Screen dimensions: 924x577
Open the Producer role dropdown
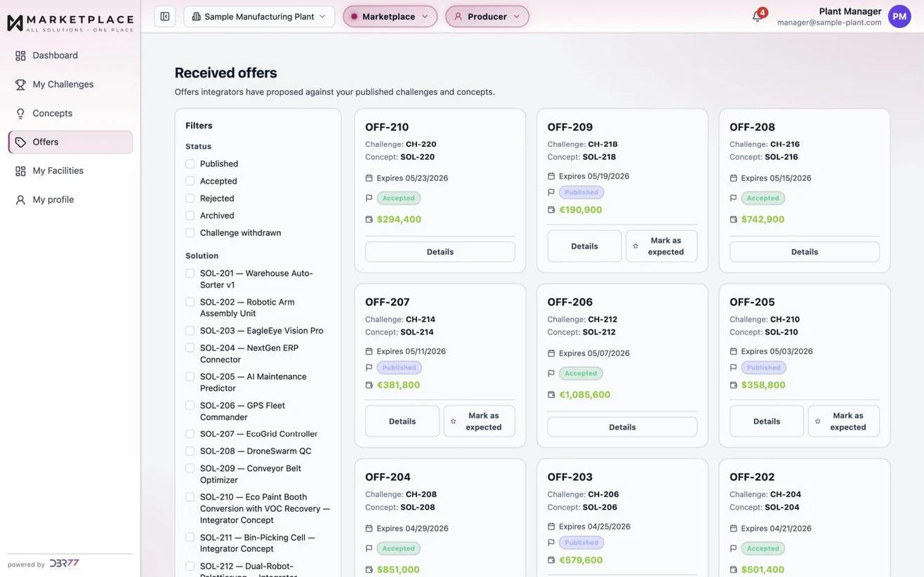(487, 16)
